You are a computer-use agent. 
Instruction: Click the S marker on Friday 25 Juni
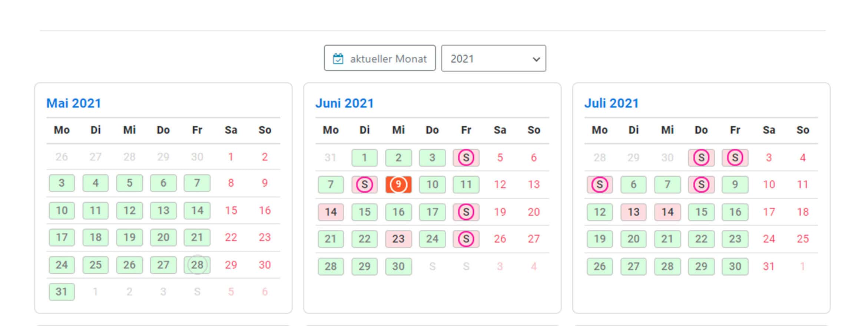(x=466, y=239)
